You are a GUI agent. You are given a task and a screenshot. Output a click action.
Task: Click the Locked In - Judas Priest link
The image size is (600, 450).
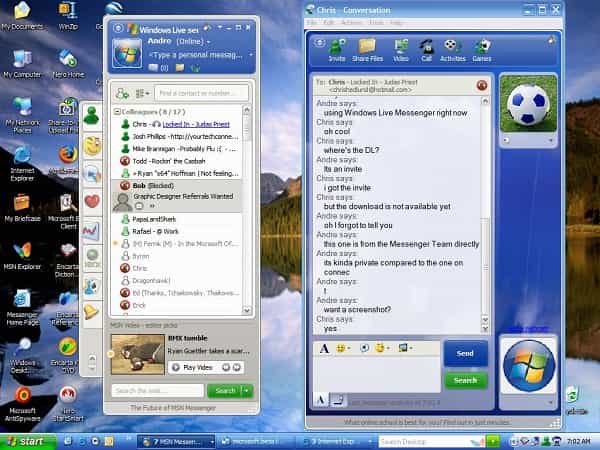188,124
